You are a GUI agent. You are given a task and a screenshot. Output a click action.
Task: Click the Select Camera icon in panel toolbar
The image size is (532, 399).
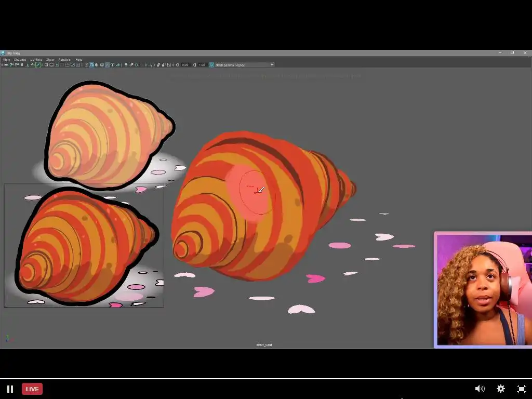(6, 65)
